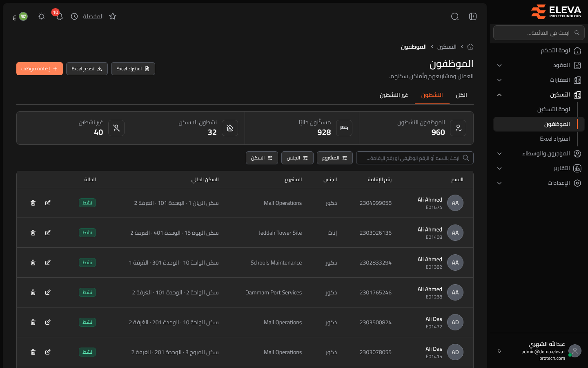588x368 pixels.
Task: Switch to غير النشطين tab
Action: [394, 95]
